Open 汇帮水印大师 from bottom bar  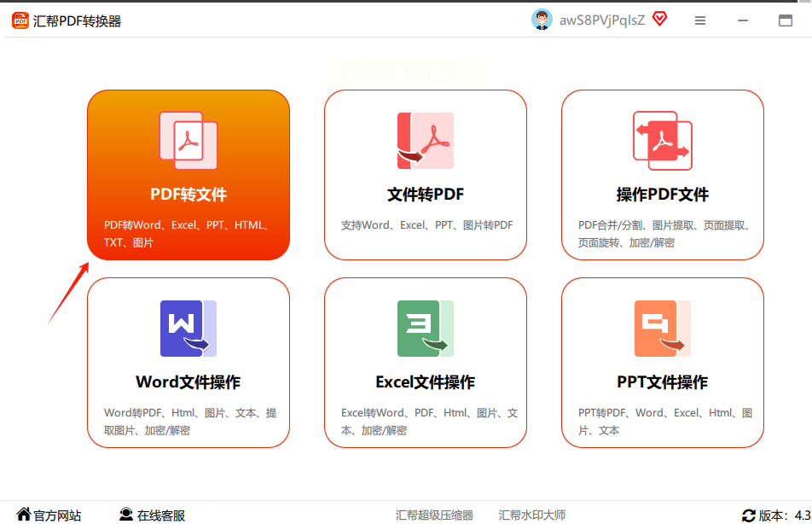click(x=532, y=515)
